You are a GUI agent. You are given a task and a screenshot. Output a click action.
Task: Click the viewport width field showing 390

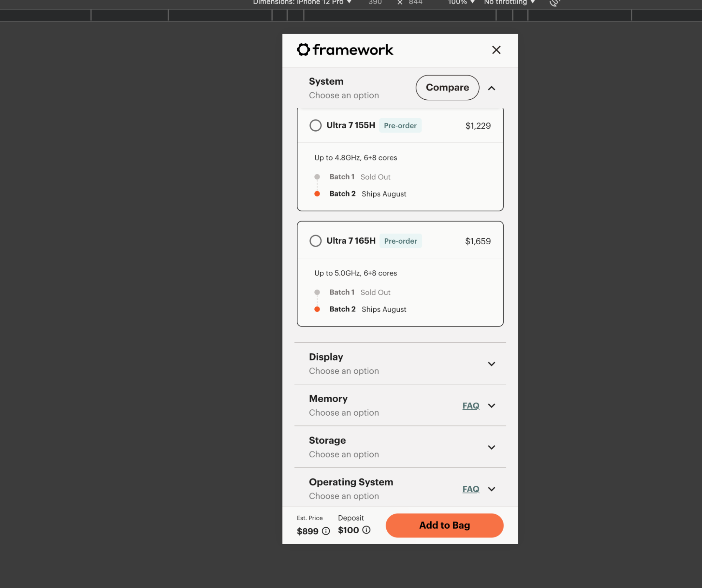pyautogui.click(x=375, y=2)
